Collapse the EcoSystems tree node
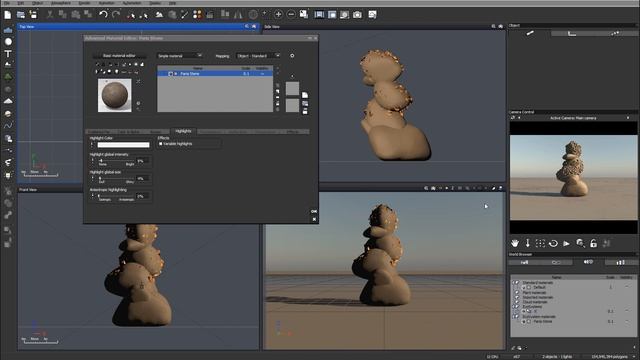This screenshot has height=360, width=640. click(x=516, y=307)
